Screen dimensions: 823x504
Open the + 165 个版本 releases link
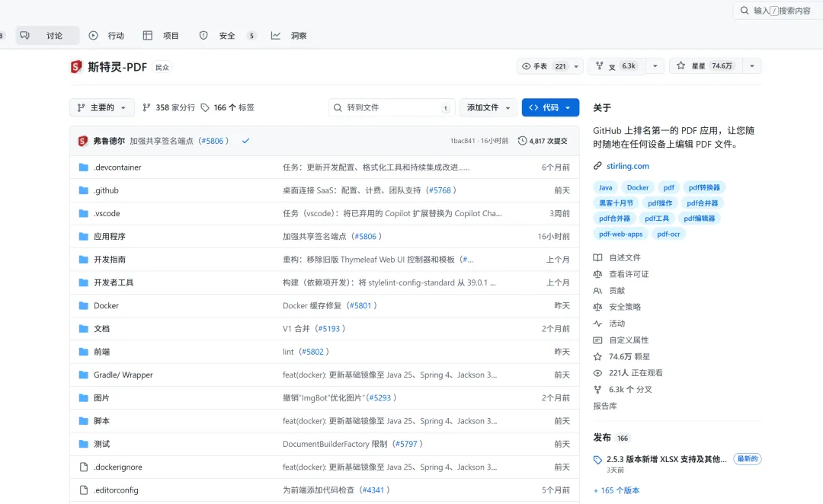coord(616,490)
